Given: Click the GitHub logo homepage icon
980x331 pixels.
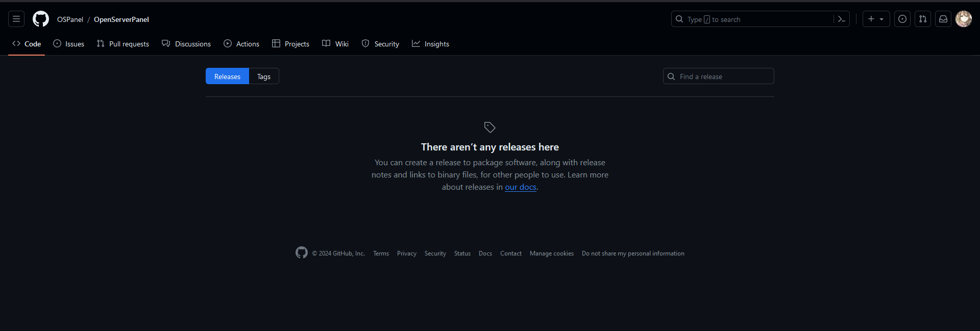Looking at the screenshot, I should coord(41,19).
